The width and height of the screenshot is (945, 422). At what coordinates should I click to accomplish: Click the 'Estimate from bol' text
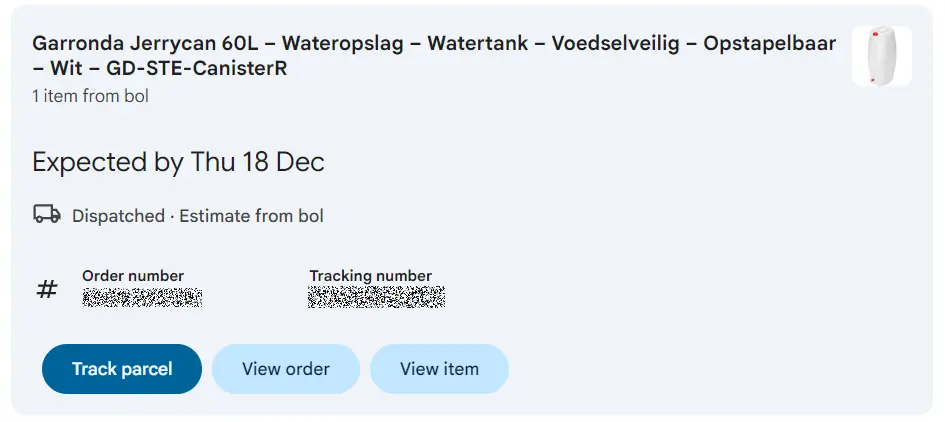coord(251,216)
